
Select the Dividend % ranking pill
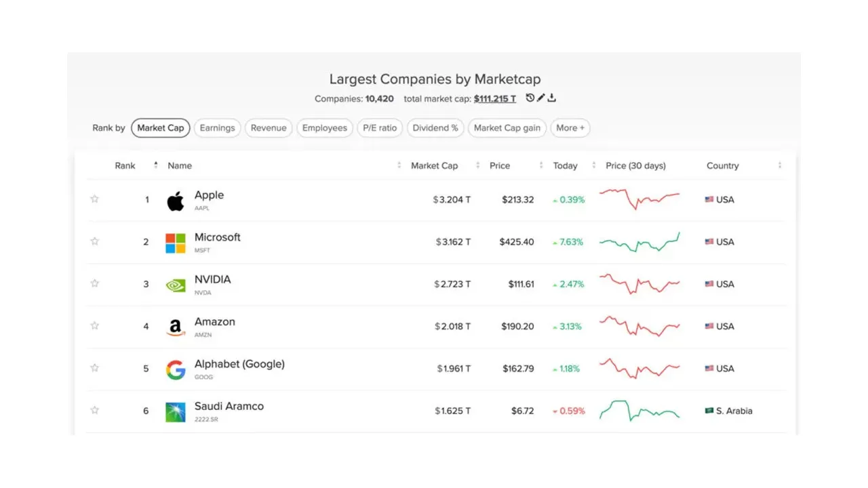coord(435,128)
